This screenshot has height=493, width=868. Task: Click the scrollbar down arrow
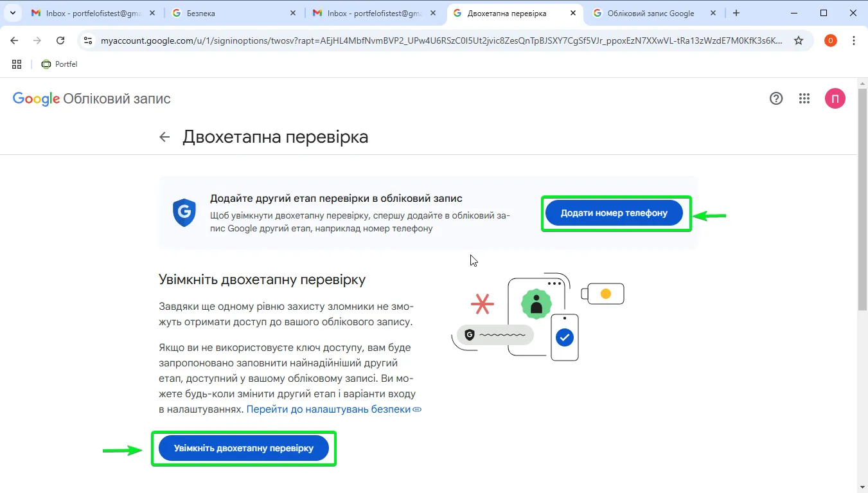863,487
